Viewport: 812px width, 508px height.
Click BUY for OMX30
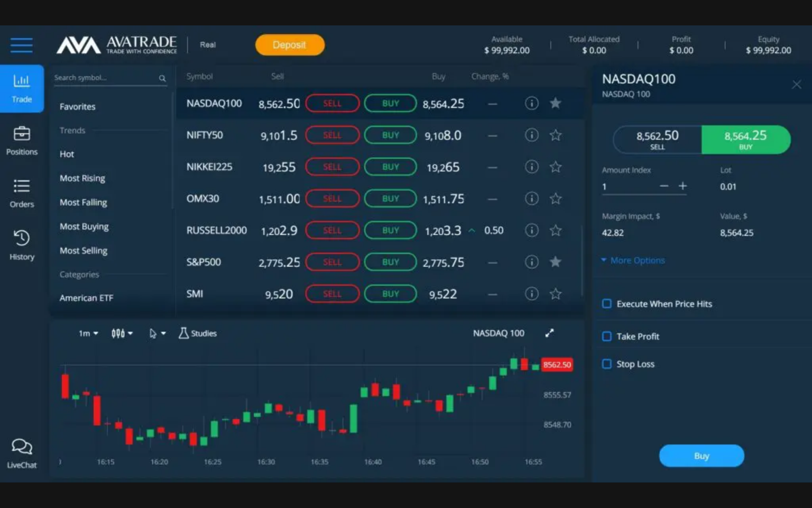(391, 198)
